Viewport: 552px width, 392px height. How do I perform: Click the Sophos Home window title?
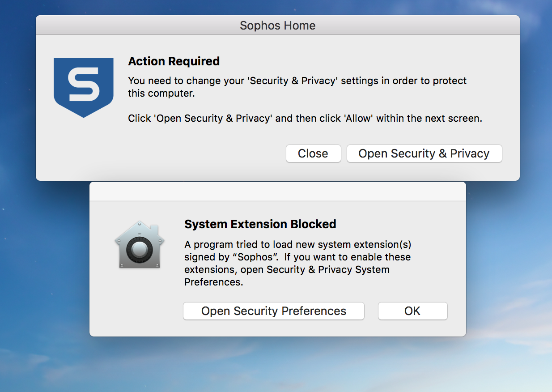[x=278, y=26]
